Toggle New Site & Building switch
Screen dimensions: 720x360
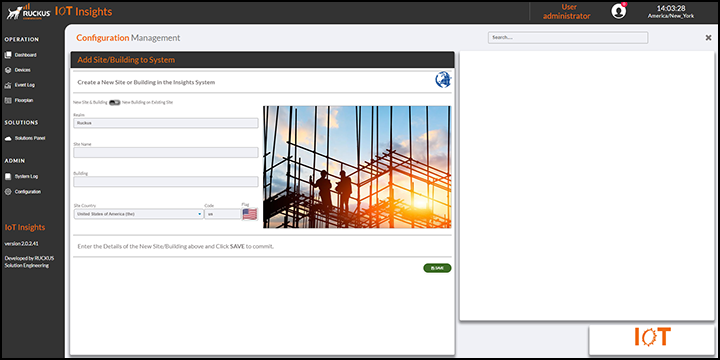pos(115,102)
